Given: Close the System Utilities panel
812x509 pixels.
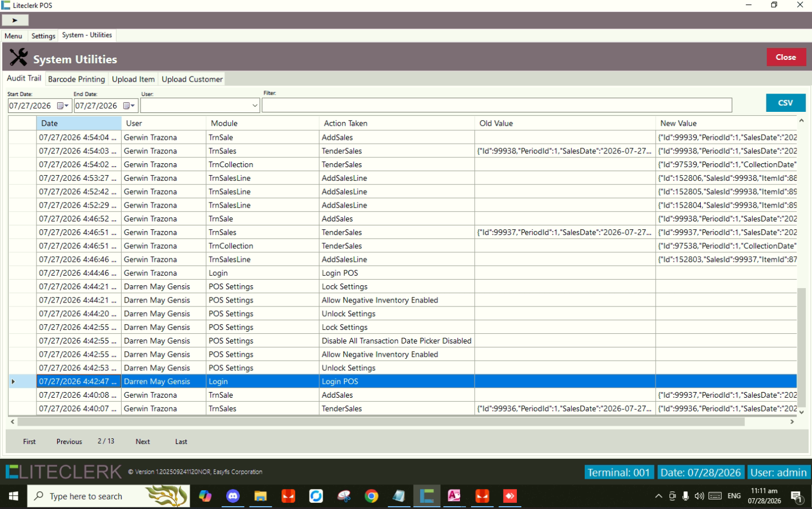Looking at the screenshot, I should pyautogui.click(x=786, y=57).
